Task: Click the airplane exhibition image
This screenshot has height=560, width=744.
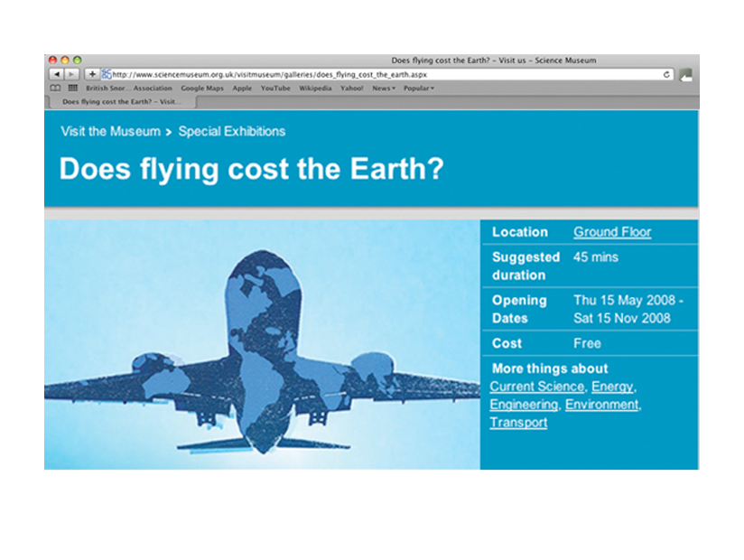Action: click(262, 344)
